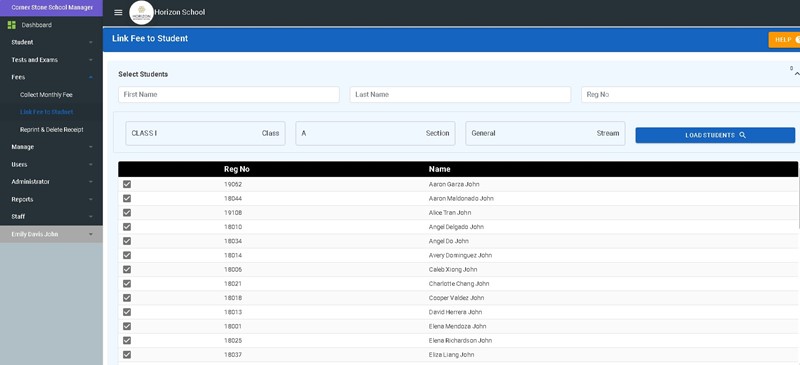Uncheck Aaron Maldonado John's checkbox

[127, 199]
